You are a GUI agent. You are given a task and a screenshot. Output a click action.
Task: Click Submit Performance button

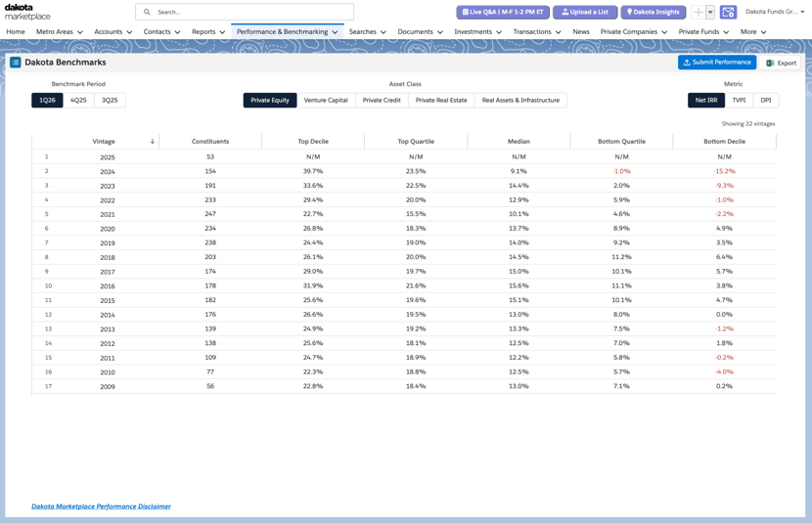click(x=717, y=63)
